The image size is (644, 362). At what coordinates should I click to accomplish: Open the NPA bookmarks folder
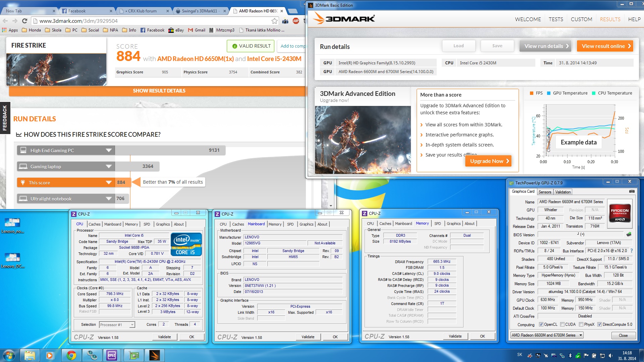110,30
